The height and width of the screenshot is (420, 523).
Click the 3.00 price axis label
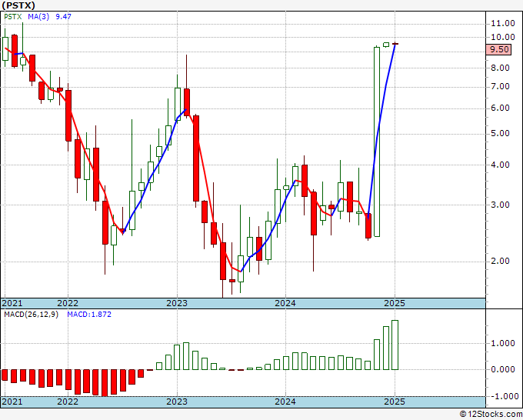tap(500, 205)
